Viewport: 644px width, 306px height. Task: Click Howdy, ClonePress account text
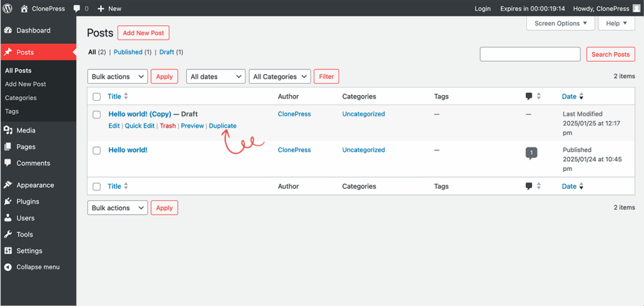(x=601, y=9)
